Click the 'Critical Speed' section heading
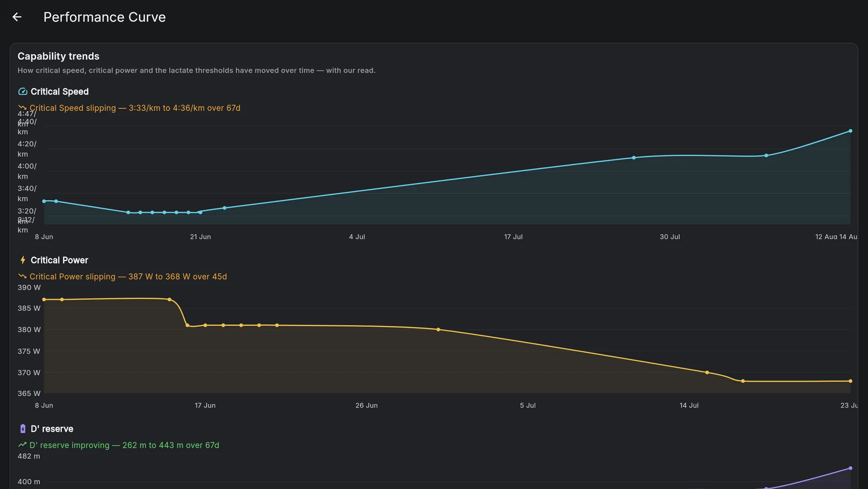The image size is (868, 489). click(60, 92)
